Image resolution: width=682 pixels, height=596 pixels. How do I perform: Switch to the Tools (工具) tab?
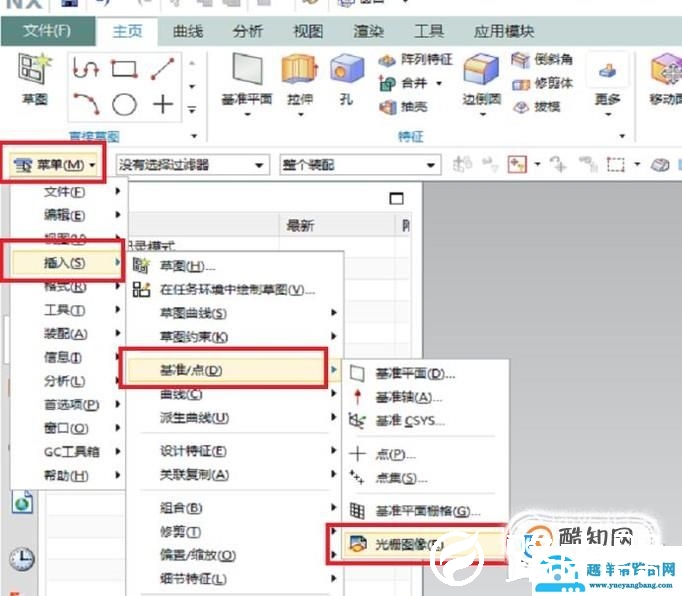428,31
